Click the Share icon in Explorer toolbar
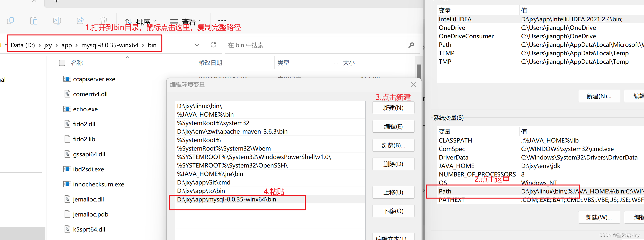The width and height of the screenshot is (644, 240). [x=80, y=20]
